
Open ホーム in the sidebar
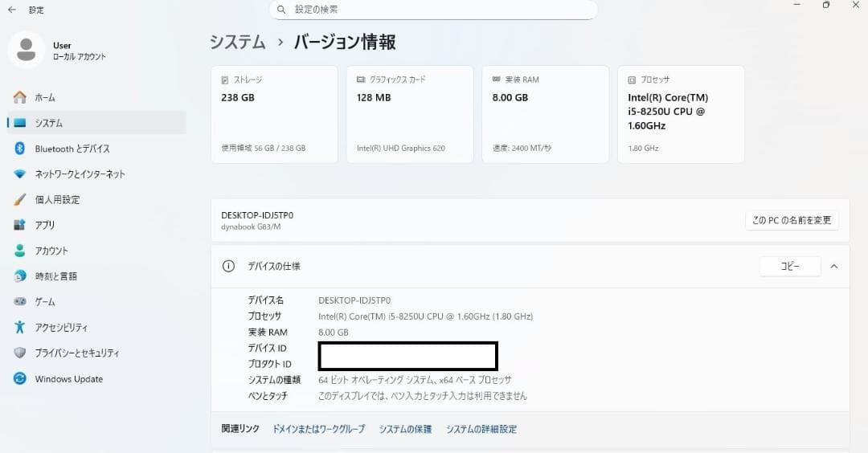pyautogui.click(x=96, y=97)
